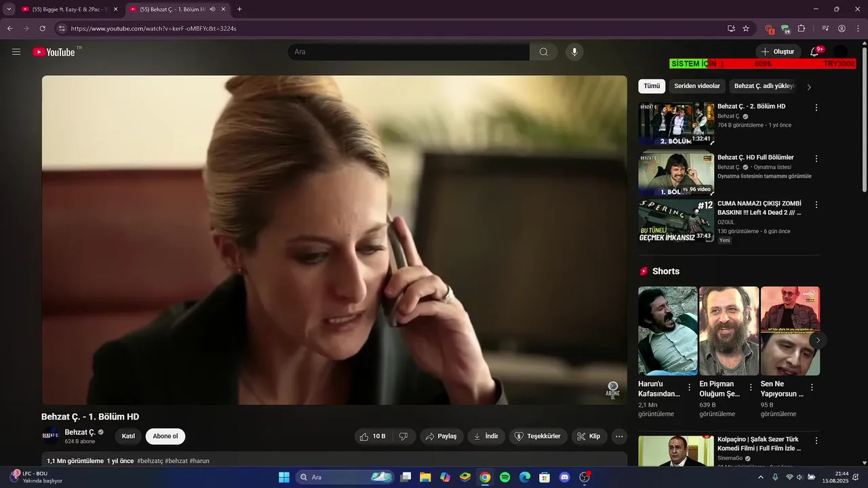The height and width of the screenshot is (488, 868).
Task: Show hidden system tray icons
Action: [760, 477]
